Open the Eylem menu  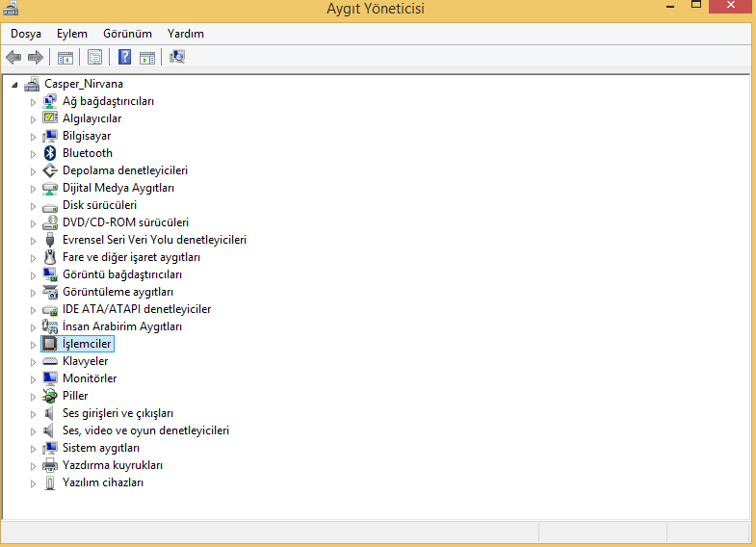click(x=72, y=34)
